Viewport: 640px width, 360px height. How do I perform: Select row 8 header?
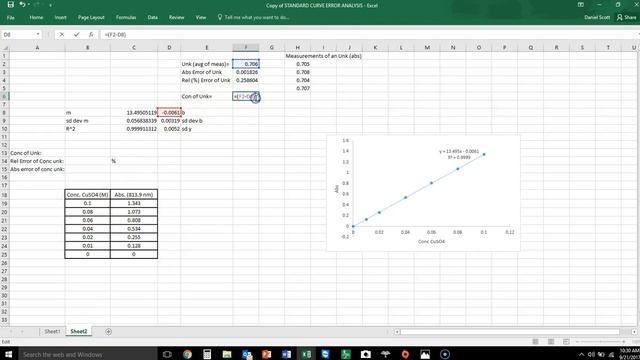coord(4,112)
